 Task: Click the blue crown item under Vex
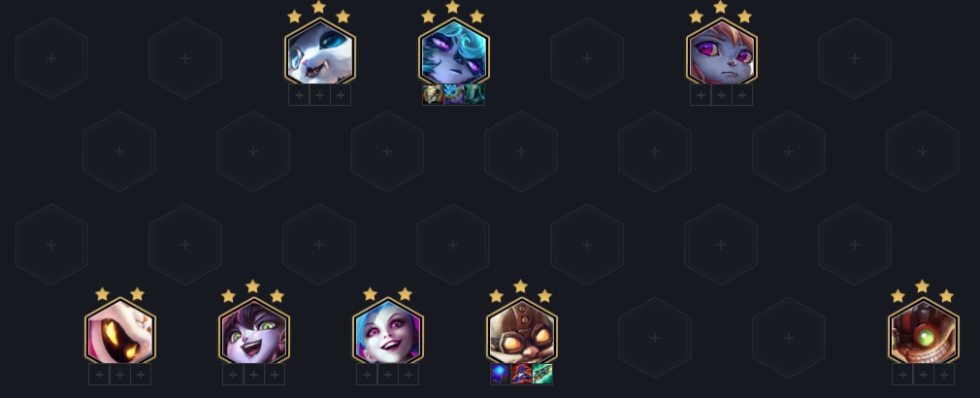coord(453,94)
